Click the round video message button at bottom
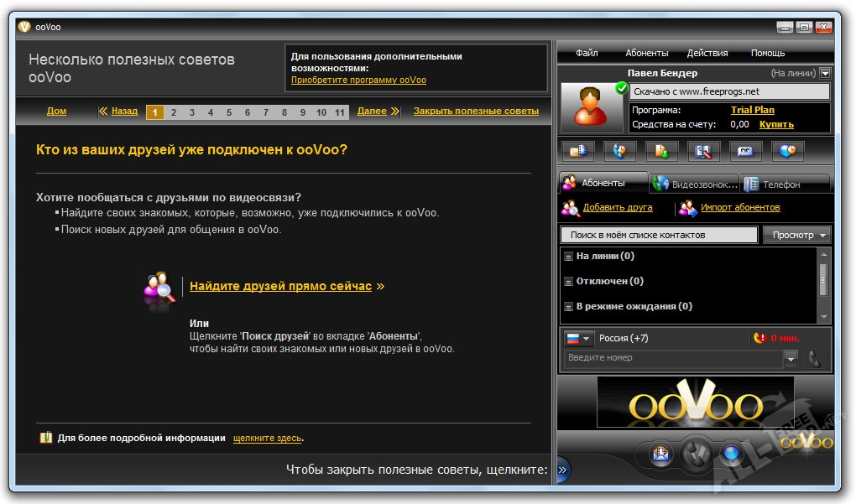856x504 pixels. [662, 455]
